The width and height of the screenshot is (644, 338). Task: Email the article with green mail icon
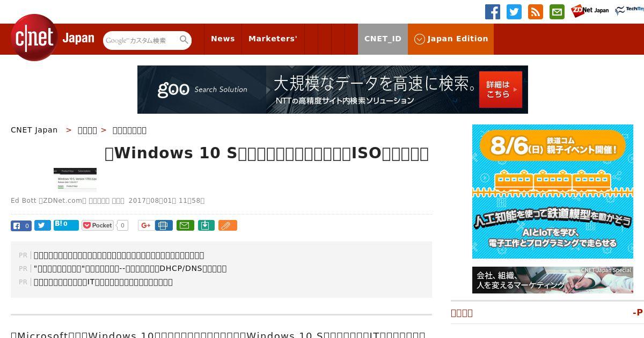point(185,225)
